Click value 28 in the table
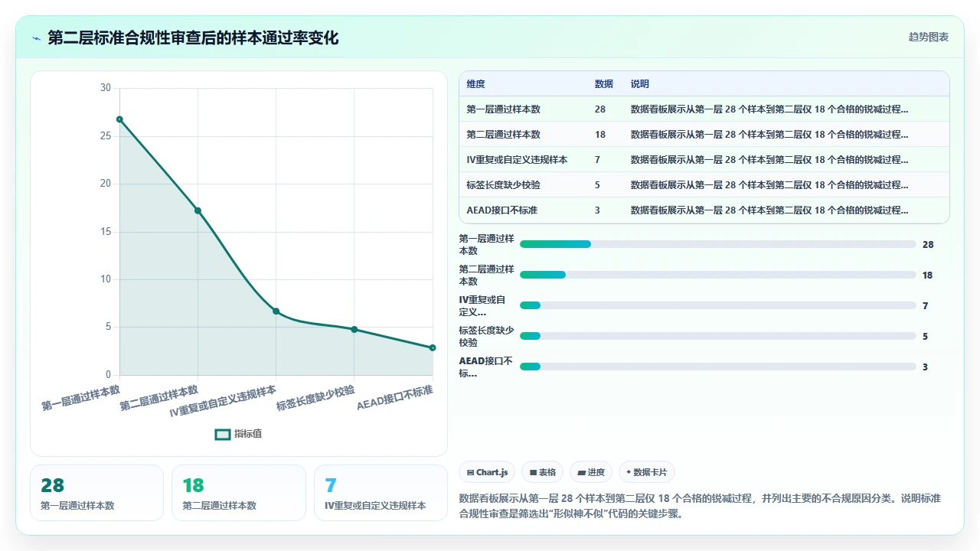 pyautogui.click(x=600, y=109)
